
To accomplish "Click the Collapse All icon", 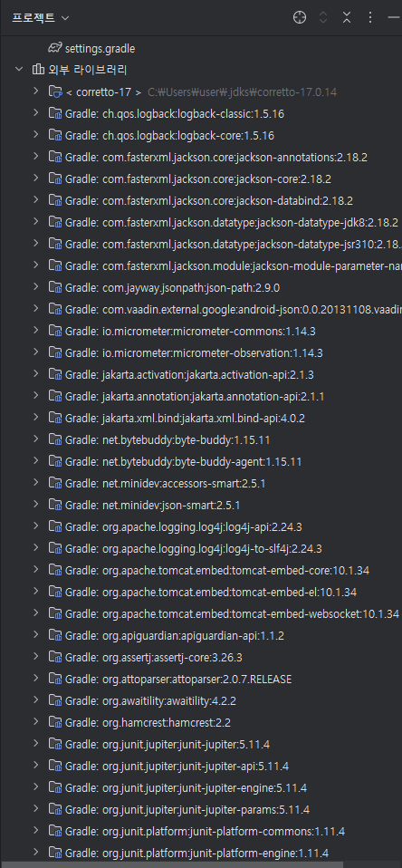I will (347, 18).
